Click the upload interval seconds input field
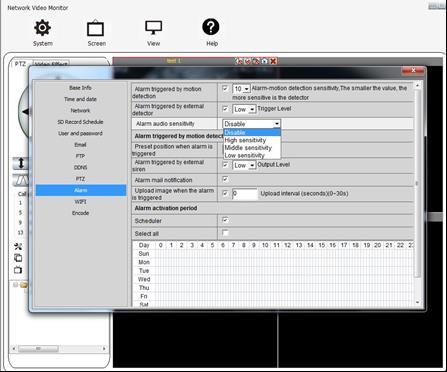447x372 pixels. pyautogui.click(x=245, y=194)
